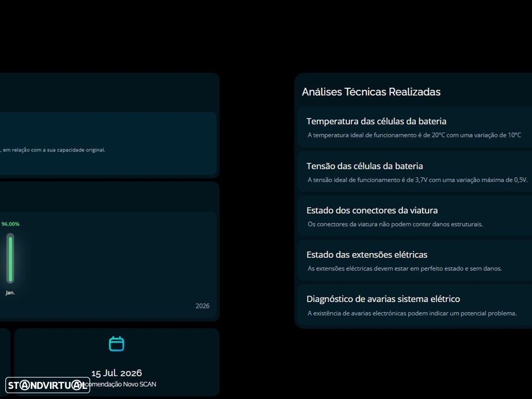This screenshot has width=532, height=399.
Task: Open Tensão das células da bateria row
Action: click(x=415, y=172)
